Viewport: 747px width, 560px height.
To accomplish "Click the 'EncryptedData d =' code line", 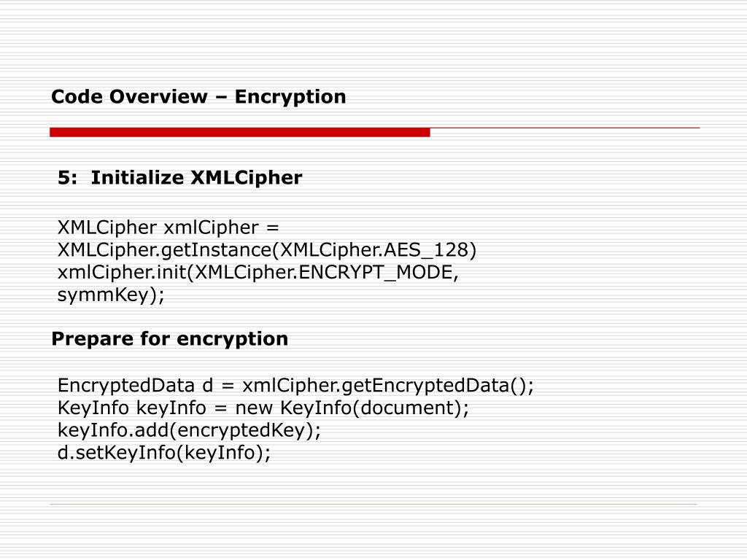I will 296,385.
